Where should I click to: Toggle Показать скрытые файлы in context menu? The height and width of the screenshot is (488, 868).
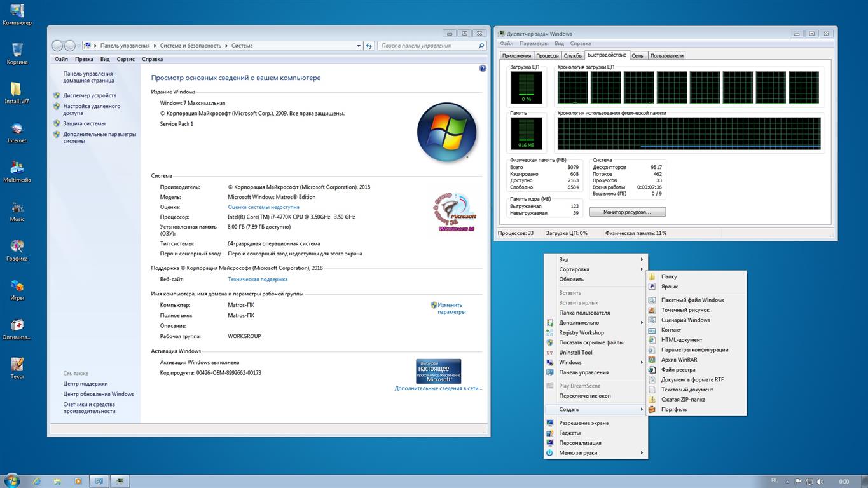590,342
